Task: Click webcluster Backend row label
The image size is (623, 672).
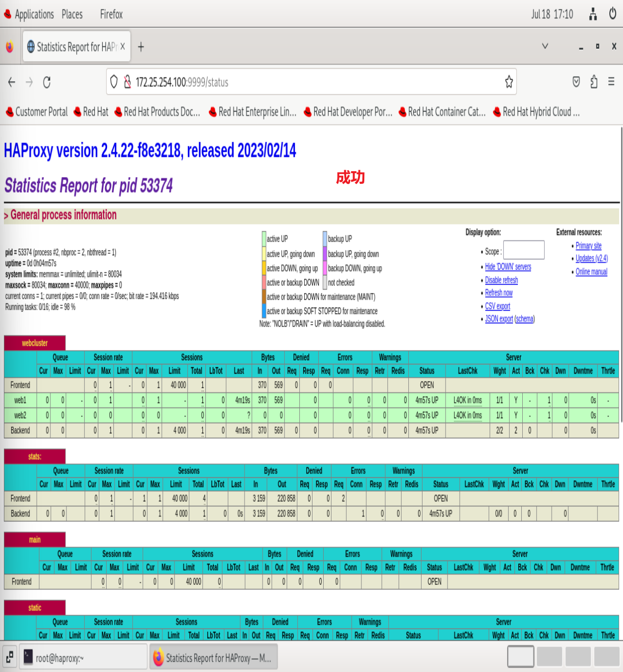Action: tap(20, 430)
